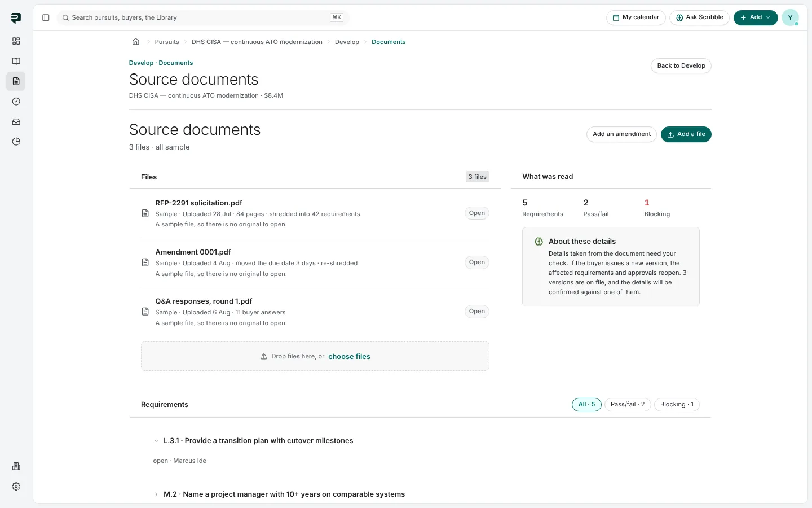Filter requirements by All · 5
Image resolution: width=812 pixels, height=508 pixels.
click(x=586, y=405)
